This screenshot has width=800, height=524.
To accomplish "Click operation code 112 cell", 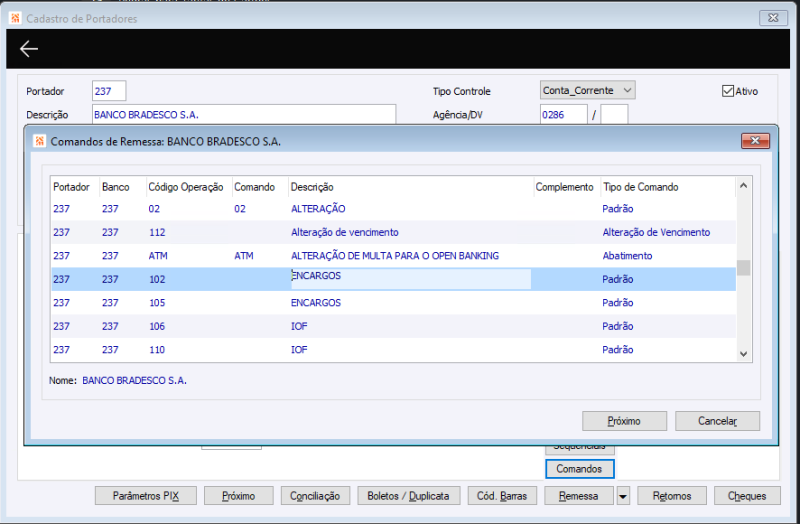I will 157,232.
